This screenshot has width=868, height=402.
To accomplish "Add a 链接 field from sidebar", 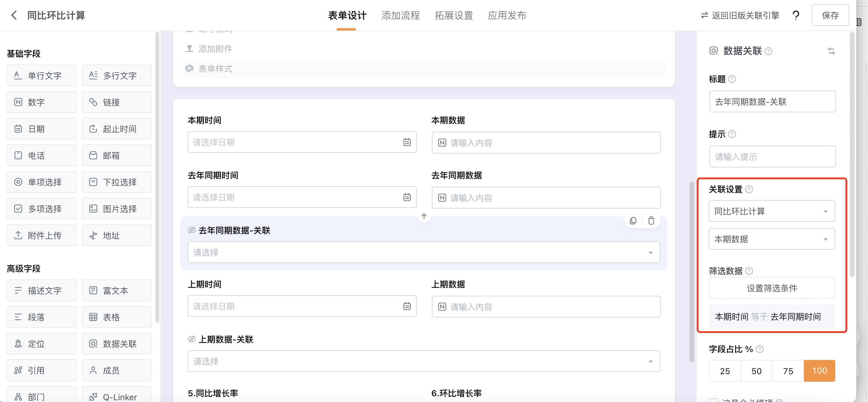I will pos(117,102).
